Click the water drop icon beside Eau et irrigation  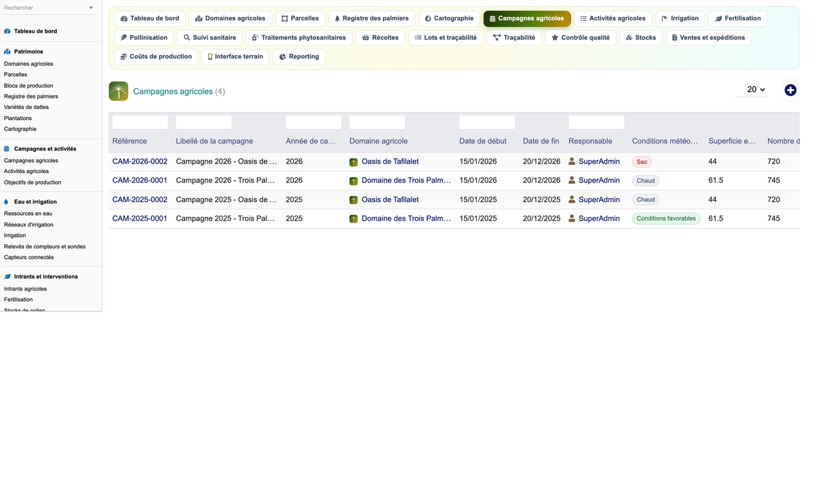(7, 201)
